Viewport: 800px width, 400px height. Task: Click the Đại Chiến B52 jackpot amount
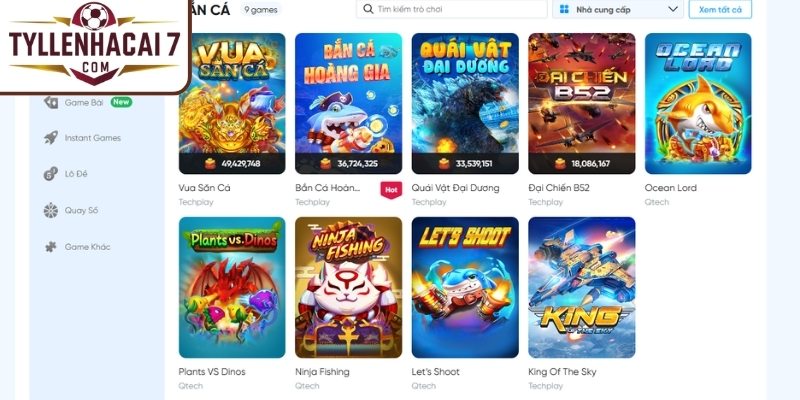[x=590, y=164]
